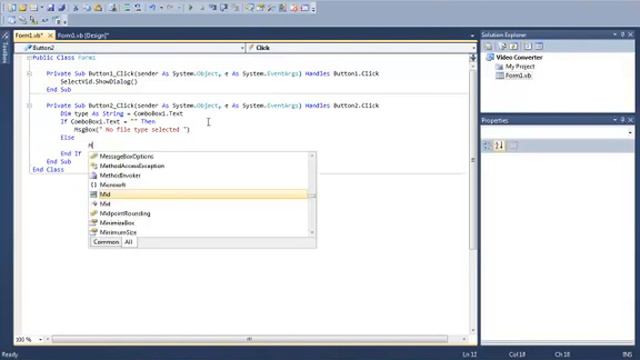This screenshot has height=360, width=640.
Task: Close the Form1.vb* tab
Action: pos(50,36)
